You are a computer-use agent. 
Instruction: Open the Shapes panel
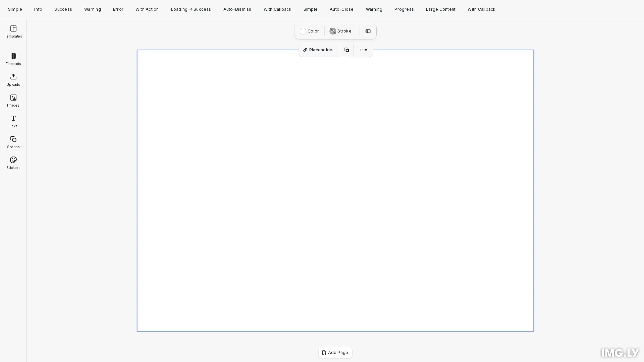[x=13, y=142]
